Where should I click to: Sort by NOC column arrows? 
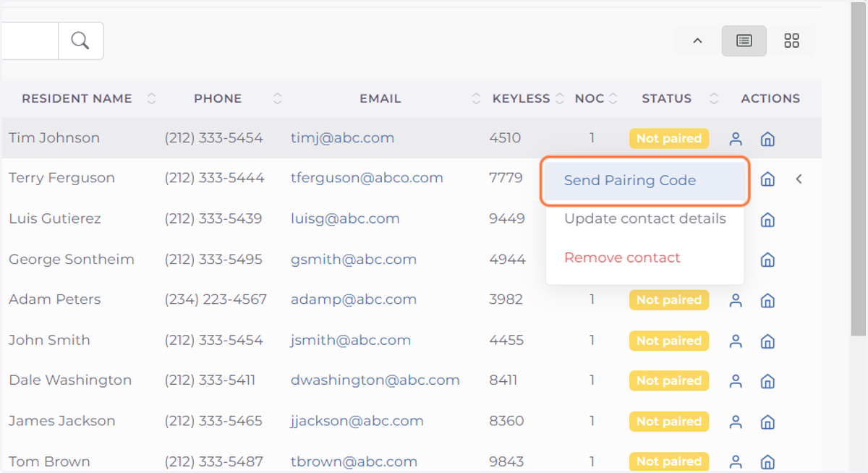click(613, 99)
